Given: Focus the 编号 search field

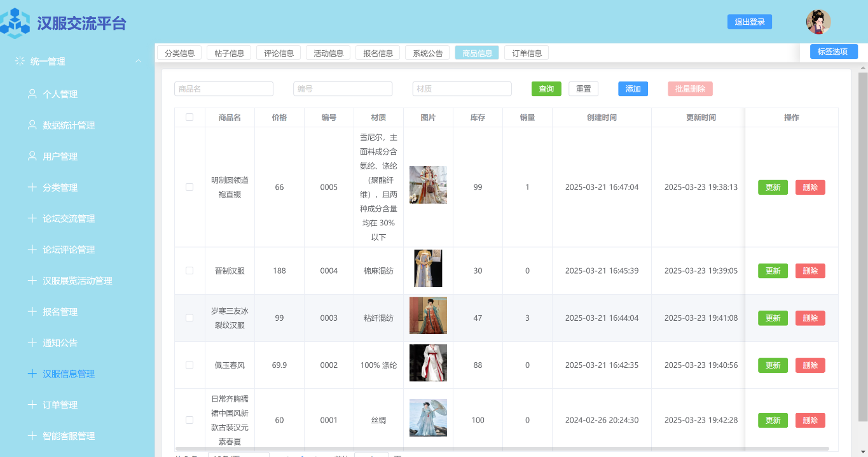Looking at the screenshot, I should click(343, 89).
